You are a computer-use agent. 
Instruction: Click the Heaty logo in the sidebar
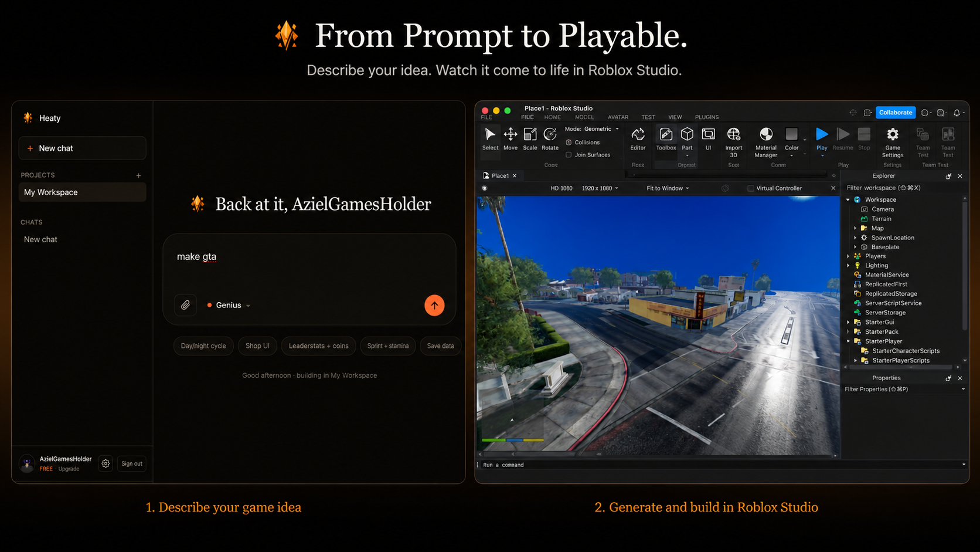click(x=28, y=118)
